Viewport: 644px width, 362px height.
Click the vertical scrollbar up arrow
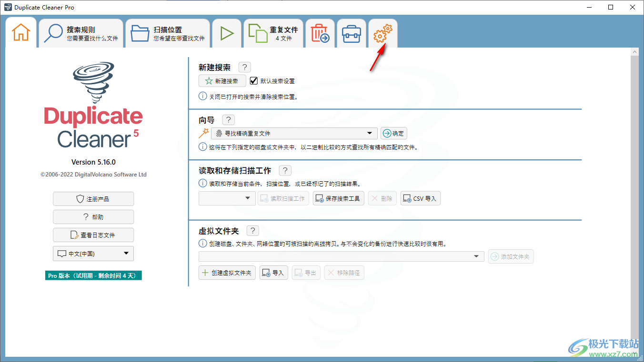pos(634,51)
